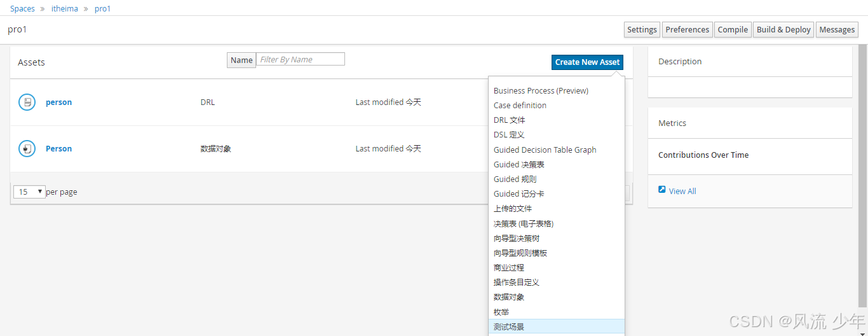Click the Assets panel heading
The width and height of the screenshot is (868, 336).
31,62
